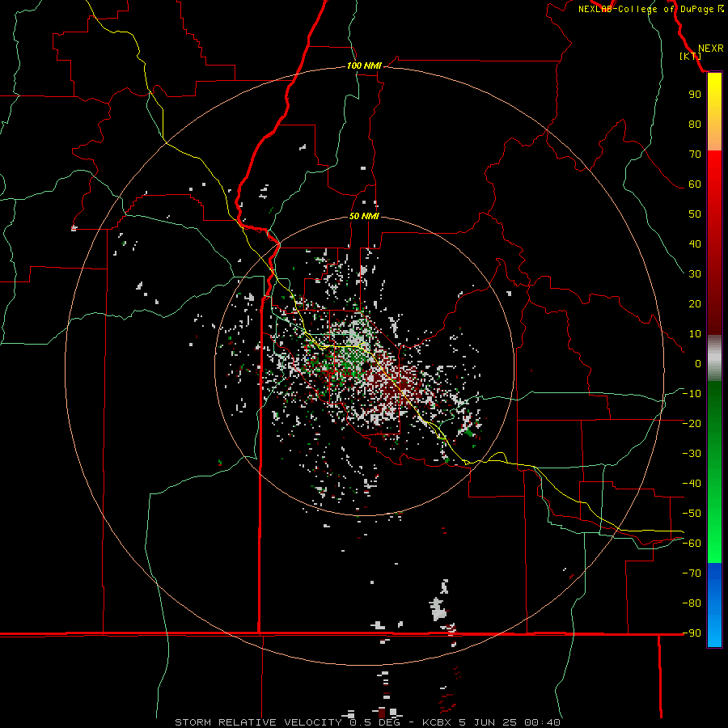The height and width of the screenshot is (728, 728).
Task: Click the NEXR label above color scale
Action: coord(710,49)
